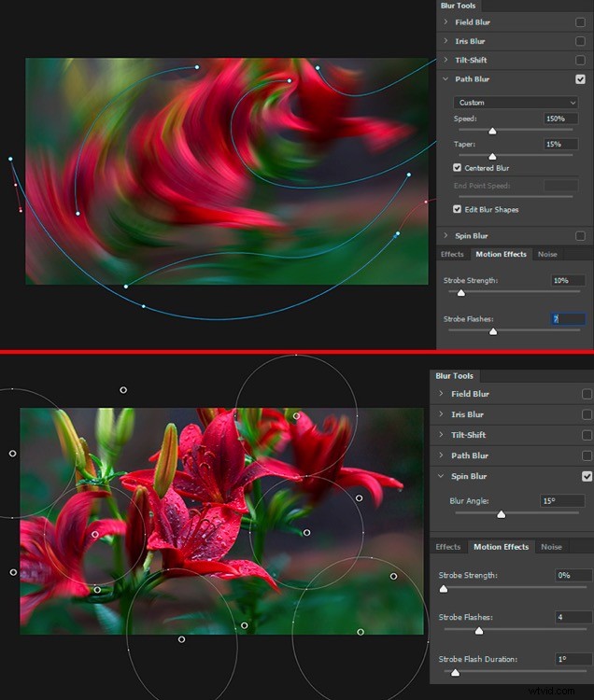Tick Field Blur checkbox in panel with Spin Blur expanded

tap(587, 394)
